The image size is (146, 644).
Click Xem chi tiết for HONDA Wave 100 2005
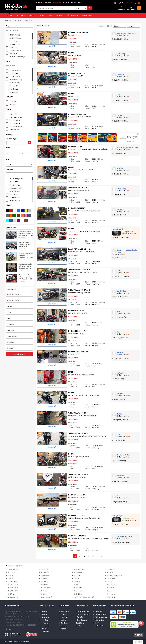coord(52,87)
